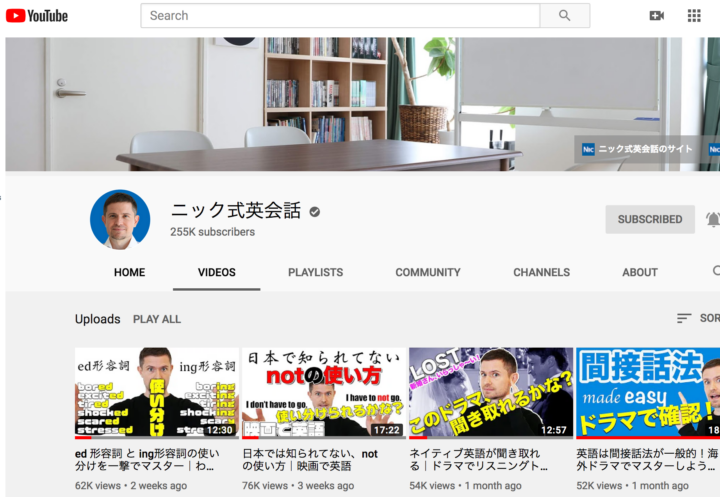The image size is (720, 497).
Task: Click into the Search input field
Action: (x=340, y=16)
